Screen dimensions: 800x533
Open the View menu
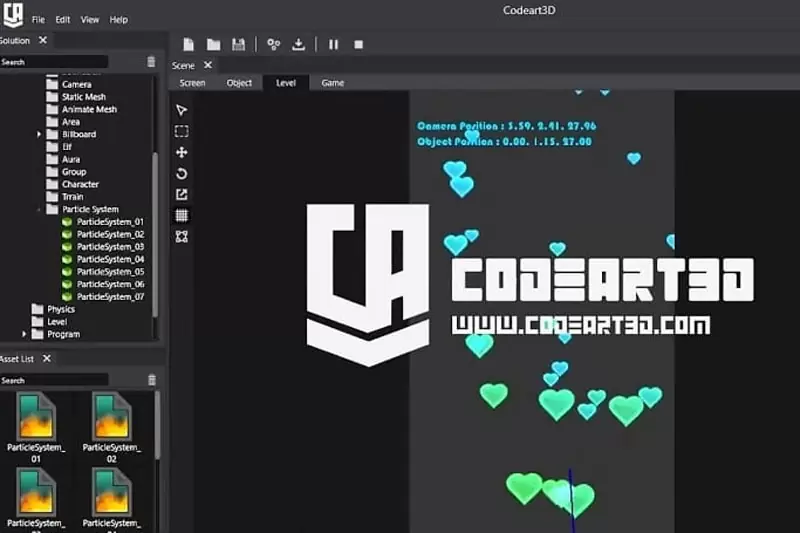pyautogui.click(x=90, y=19)
